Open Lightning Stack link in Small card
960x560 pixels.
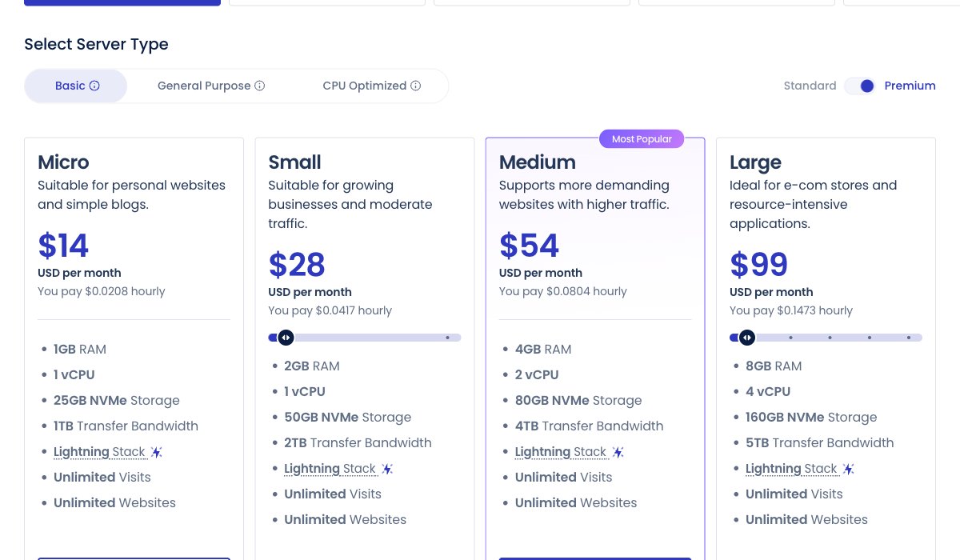[x=330, y=469]
